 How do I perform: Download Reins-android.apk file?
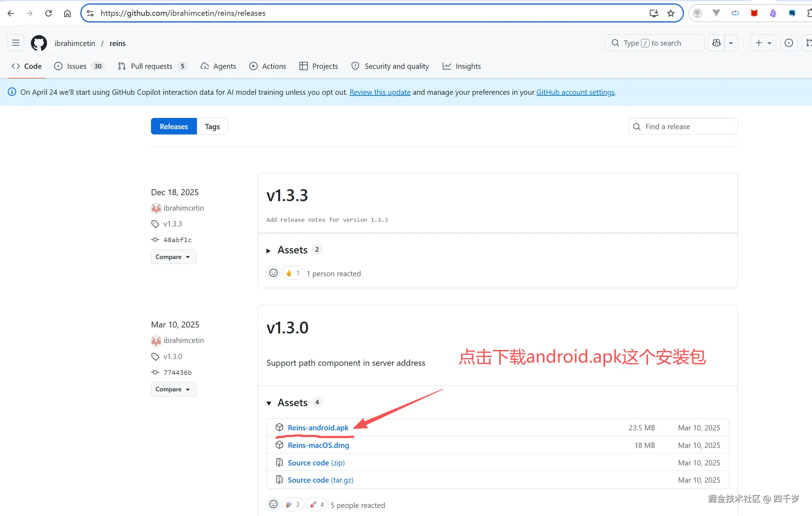(x=318, y=428)
